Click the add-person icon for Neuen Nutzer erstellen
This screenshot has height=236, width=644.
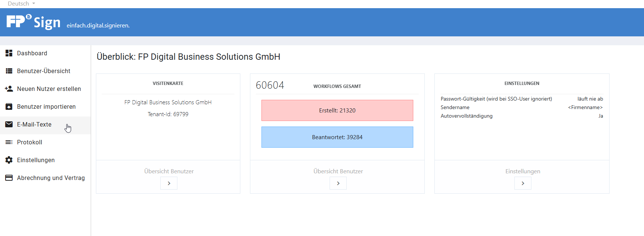point(9,89)
